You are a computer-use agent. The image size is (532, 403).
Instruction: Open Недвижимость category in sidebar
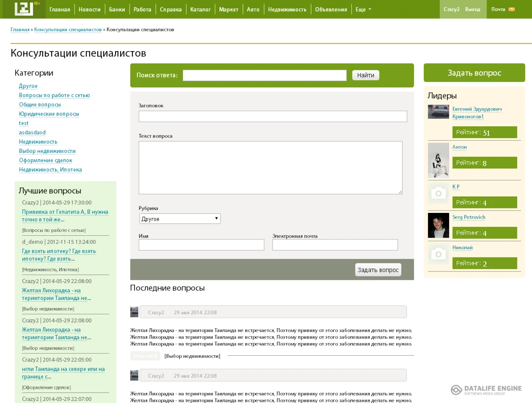point(38,142)
